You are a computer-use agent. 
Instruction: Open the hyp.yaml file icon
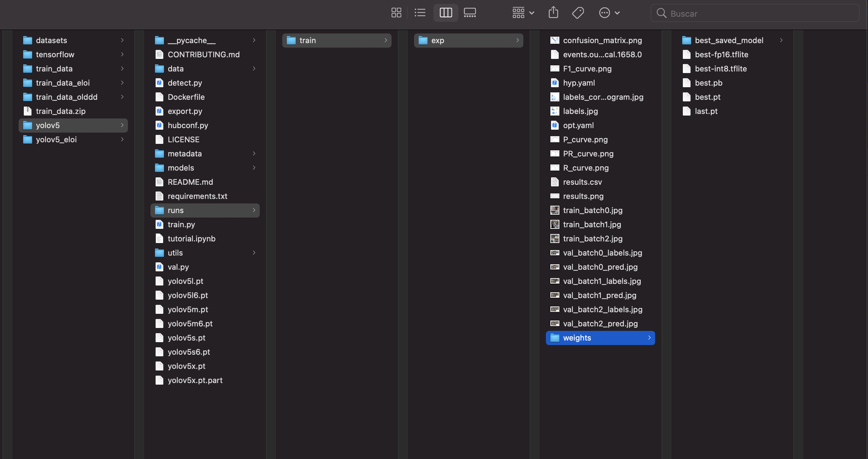[555, 83]
